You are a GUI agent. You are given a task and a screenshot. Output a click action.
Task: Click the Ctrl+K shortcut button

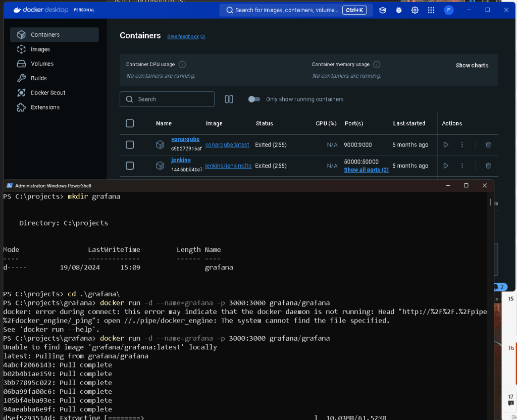tap(354, 10)
